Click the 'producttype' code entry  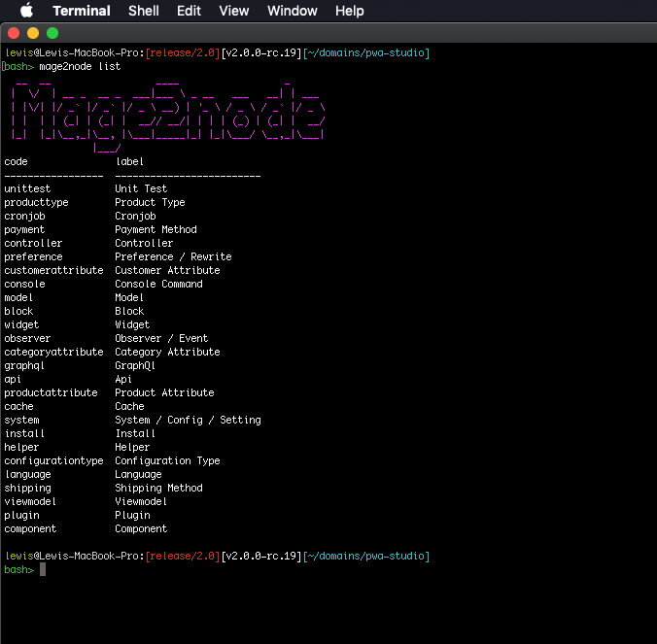[x=37, y=203]
